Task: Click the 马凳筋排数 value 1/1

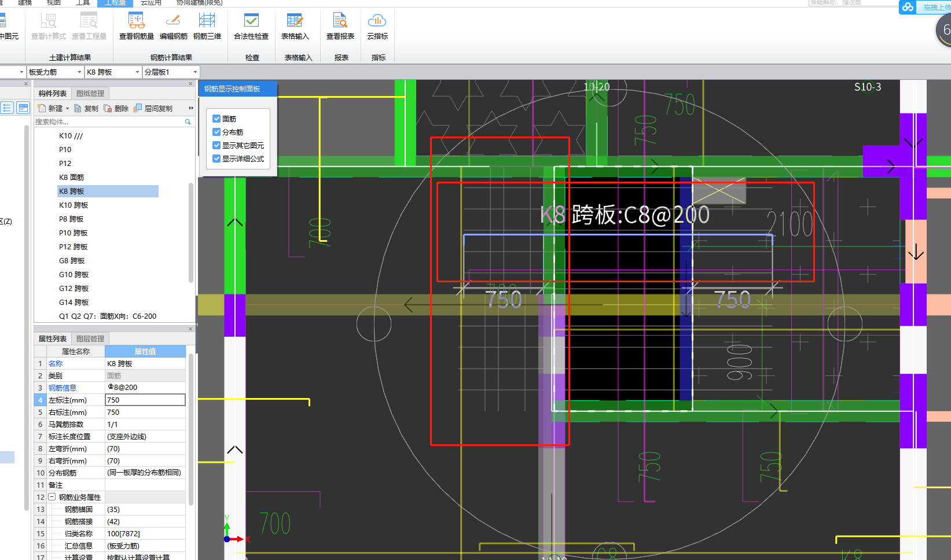Action: (145, 425)
